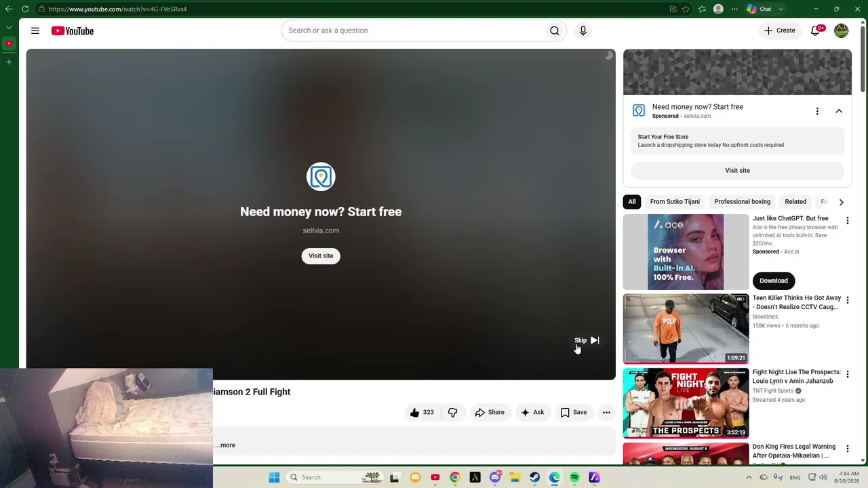Open Don King Fires Legal Warning title
Image resolution: width=868 pixels, height=488 pixels.
[794, 451]
